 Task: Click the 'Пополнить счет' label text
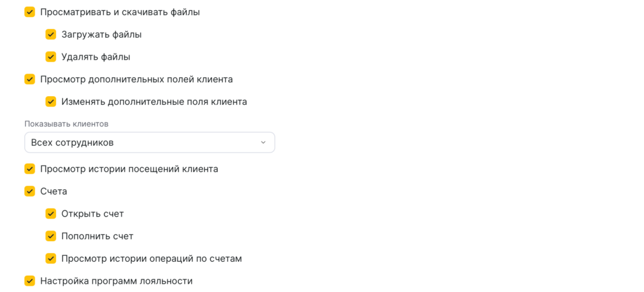click(97, 236)
